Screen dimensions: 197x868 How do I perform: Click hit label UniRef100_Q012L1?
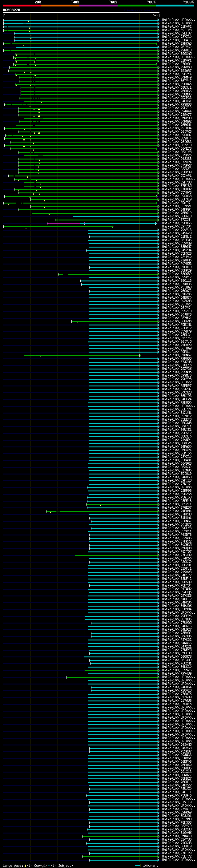pos(177,504)
